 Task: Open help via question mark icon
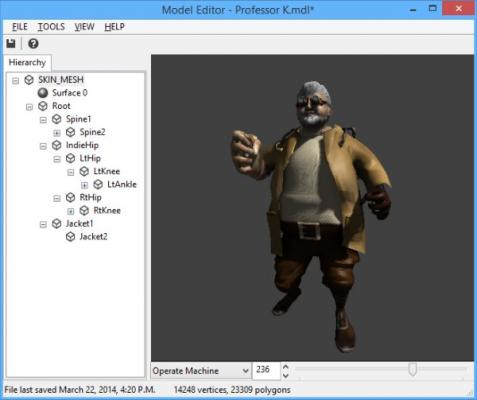pos(33,44)
